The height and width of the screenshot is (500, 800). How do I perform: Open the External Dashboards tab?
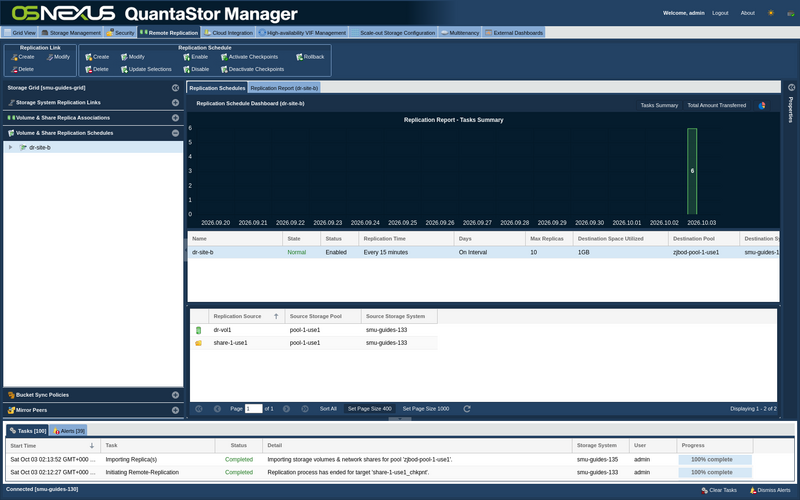514,32
